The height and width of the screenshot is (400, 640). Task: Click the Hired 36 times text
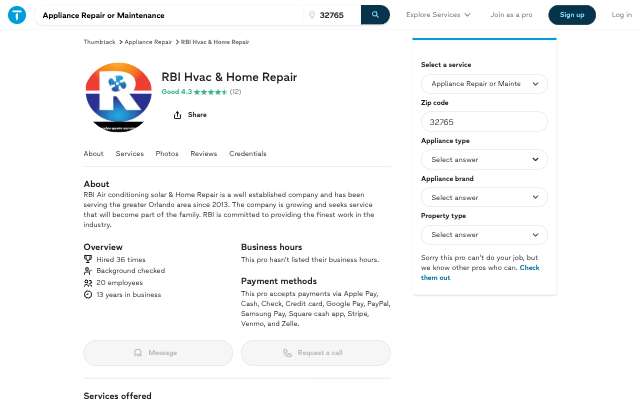pyautogui.click(x=121, y=259)
